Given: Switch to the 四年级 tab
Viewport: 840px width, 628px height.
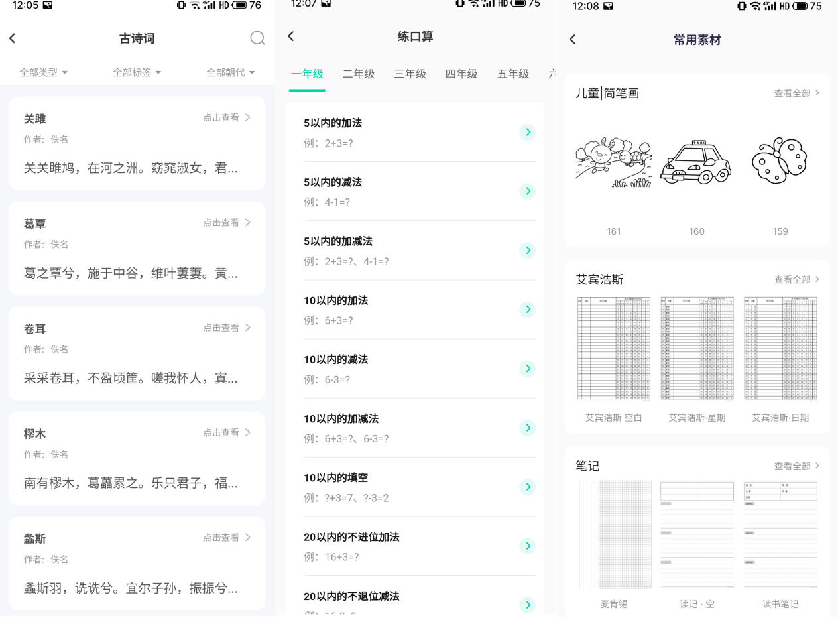Looking at the screenshot, I should click(461, 74).
